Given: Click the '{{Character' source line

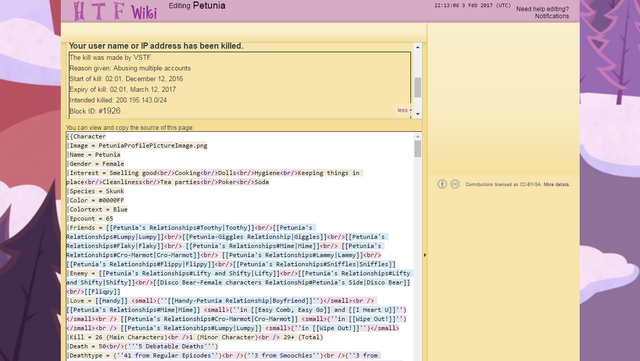Looking at the screenshot, I should [x=86, y=136].
